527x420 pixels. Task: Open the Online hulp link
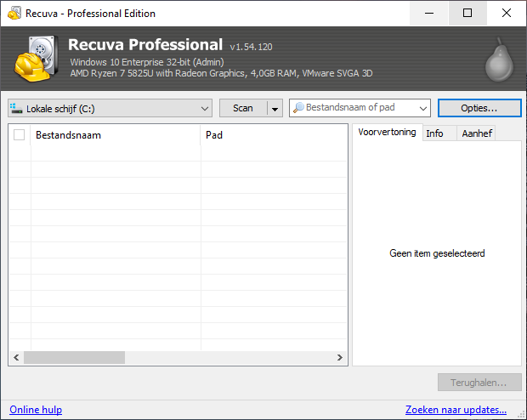[x=36, y=410]
